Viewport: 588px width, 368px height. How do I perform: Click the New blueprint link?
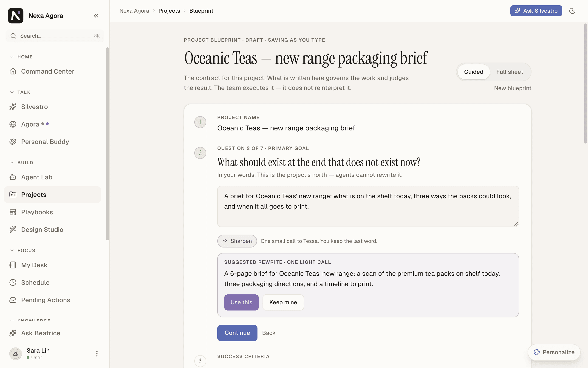(x=513, y=88)
